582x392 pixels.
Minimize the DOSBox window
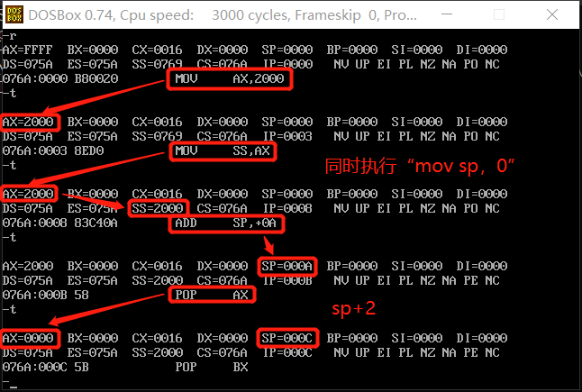tap(447, 14)
